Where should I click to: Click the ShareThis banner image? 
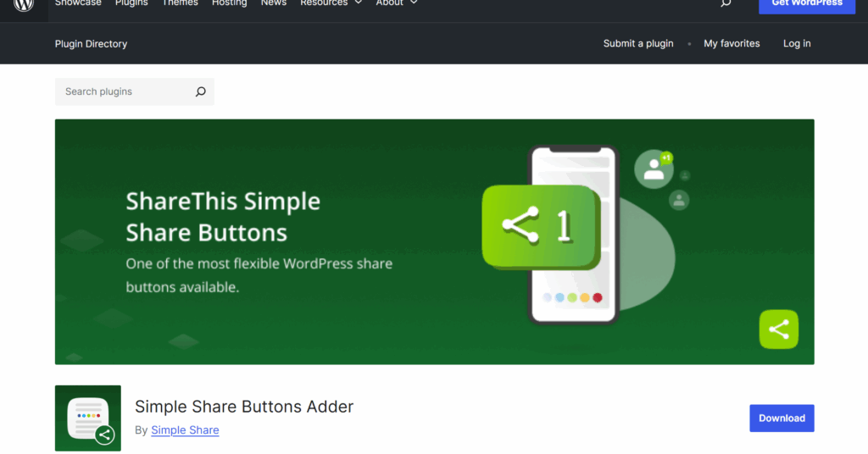click(435, 241)
